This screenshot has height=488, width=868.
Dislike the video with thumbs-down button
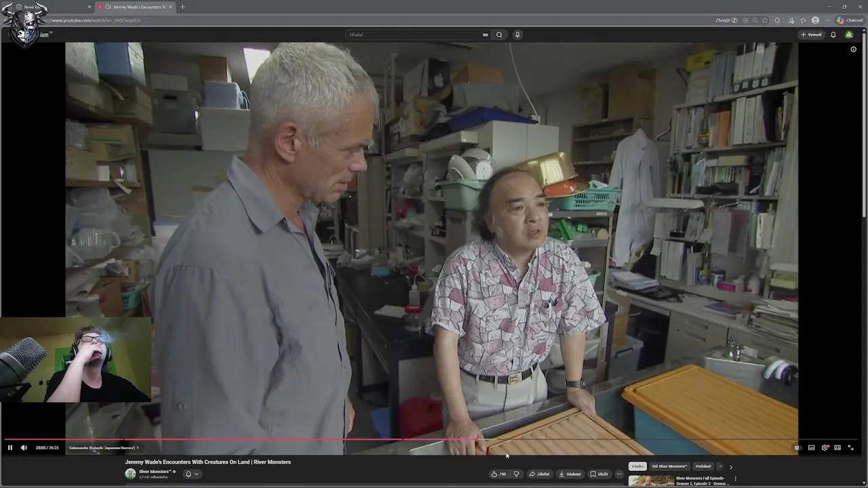coord(516,474)
